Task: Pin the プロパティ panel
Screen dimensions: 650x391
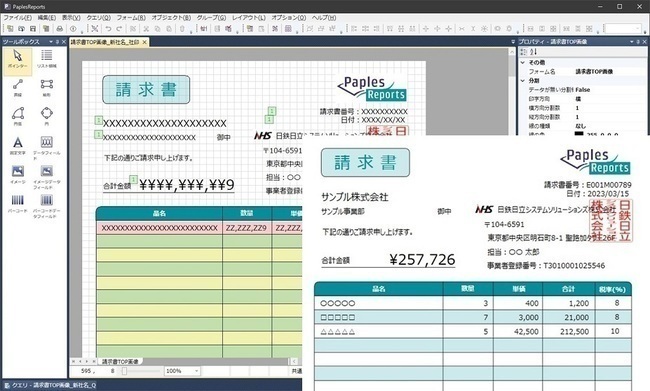Action: coord(638,42)
